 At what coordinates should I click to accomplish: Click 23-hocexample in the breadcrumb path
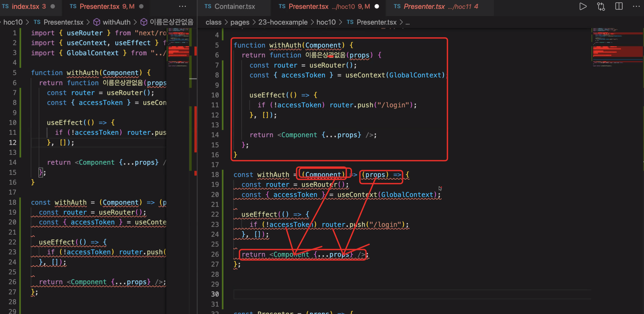pyautogui.click(x=283, y=22)
